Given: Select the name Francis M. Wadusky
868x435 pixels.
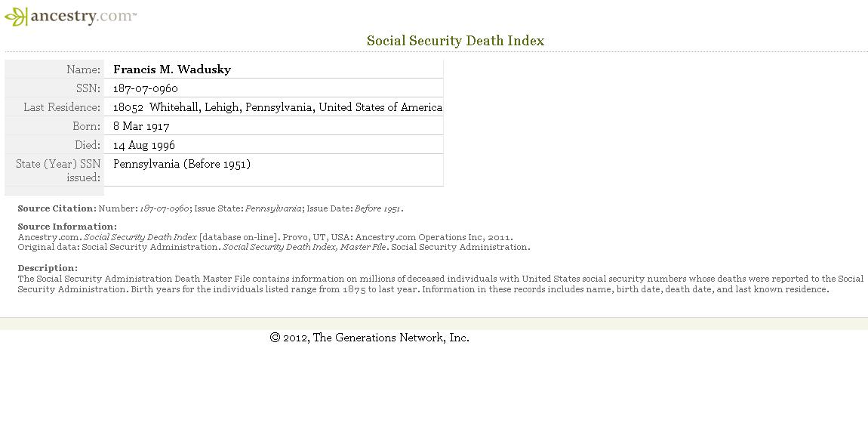Looking at the screenshot, I should (x=172, y=69).
